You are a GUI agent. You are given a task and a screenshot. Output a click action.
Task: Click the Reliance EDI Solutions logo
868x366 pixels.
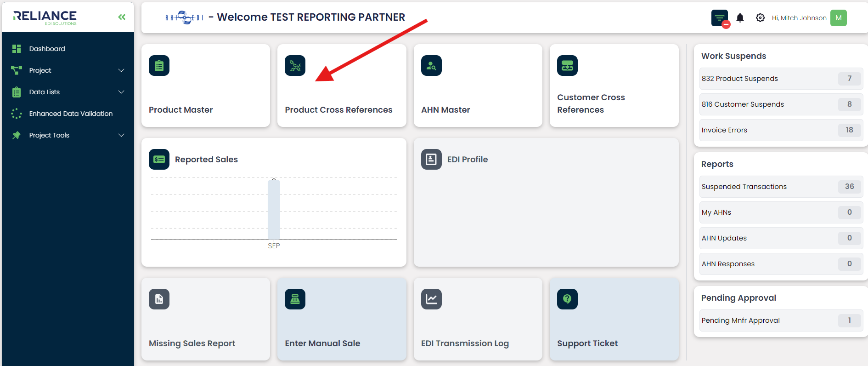coord(45,17)
